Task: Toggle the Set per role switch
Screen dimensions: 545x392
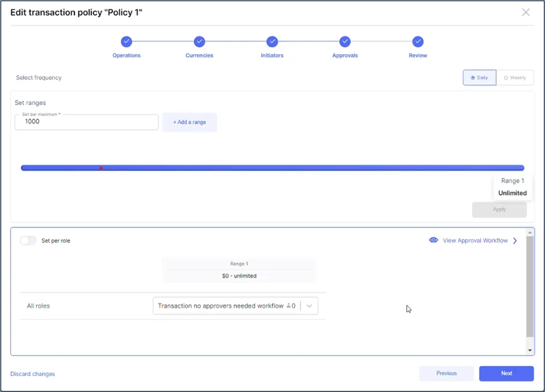Action: (28, 241)
